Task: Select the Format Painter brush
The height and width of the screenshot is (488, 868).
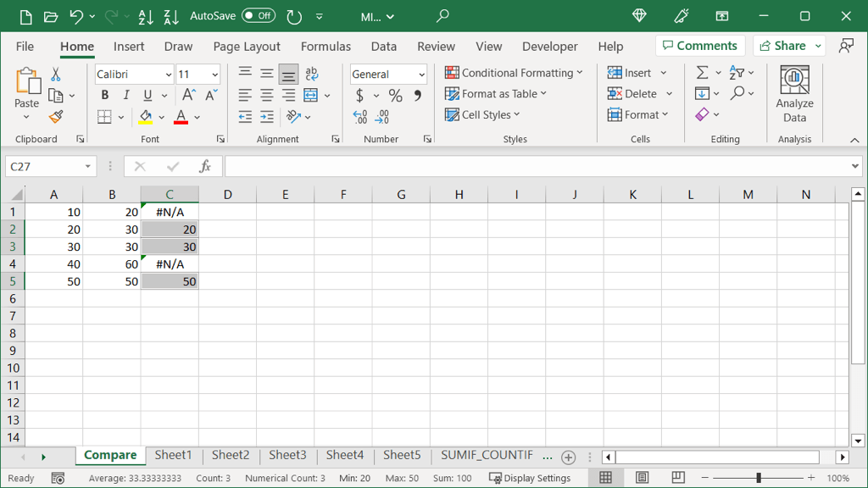Action: click(x=55, y=117)
